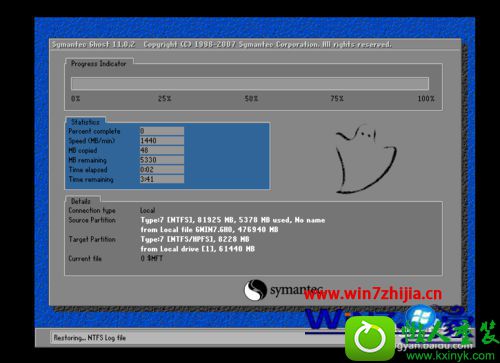
Task: Click the Time remaining label
Action: click(91, 179)
